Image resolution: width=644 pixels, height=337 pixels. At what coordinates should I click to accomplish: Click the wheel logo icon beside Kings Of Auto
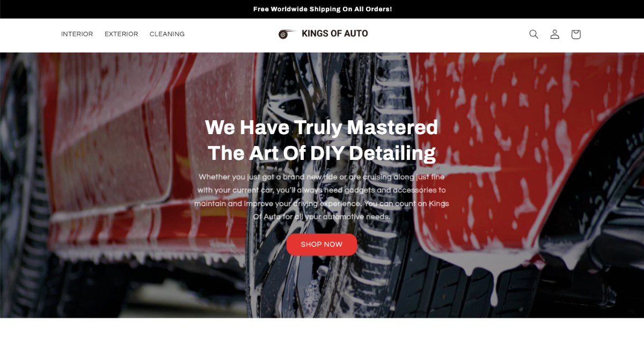[x=287, y=34]
